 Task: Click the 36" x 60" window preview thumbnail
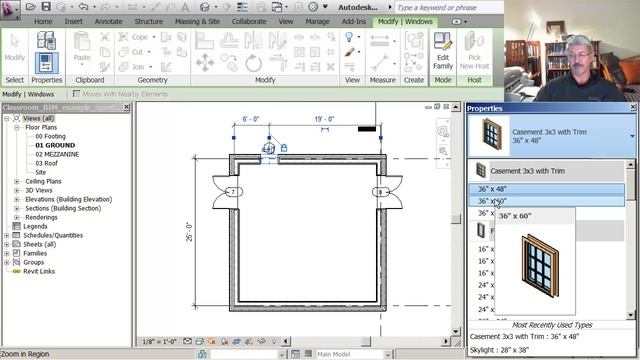[539, 265]
